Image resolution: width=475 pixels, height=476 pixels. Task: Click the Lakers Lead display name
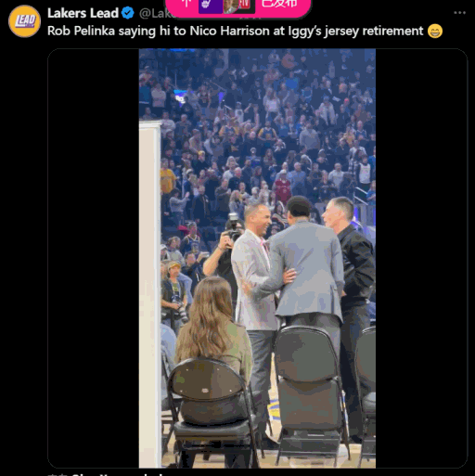83,13
